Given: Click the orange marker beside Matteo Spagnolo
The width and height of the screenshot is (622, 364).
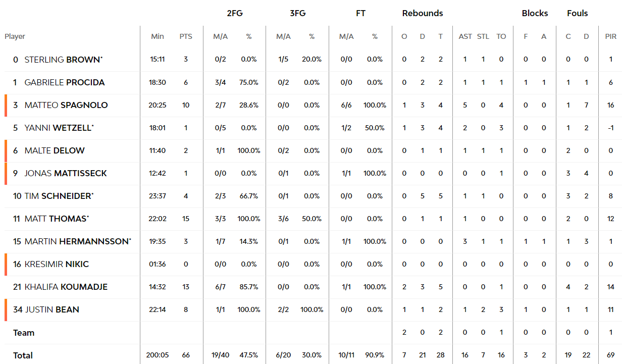Looking at the screenshot, I should (6, 105).
